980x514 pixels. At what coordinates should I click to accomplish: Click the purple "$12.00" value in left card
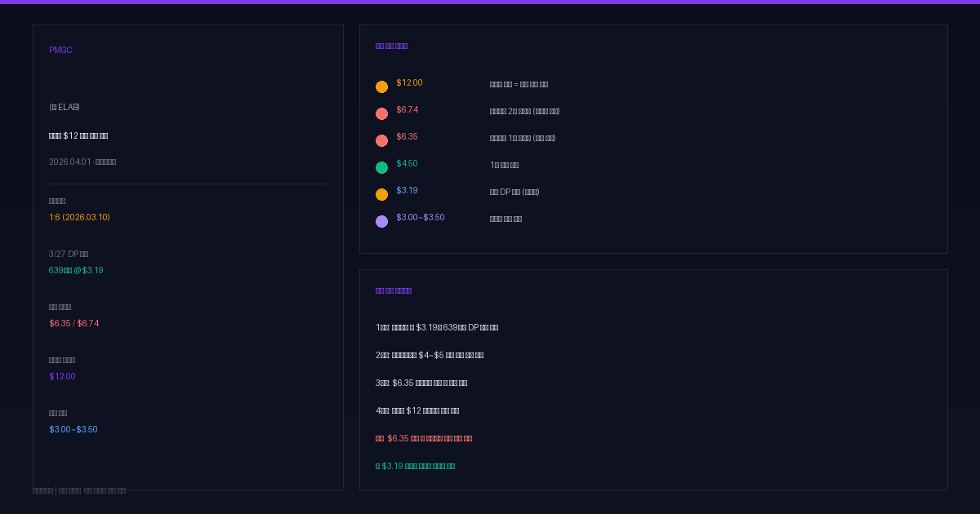(62, 377)
